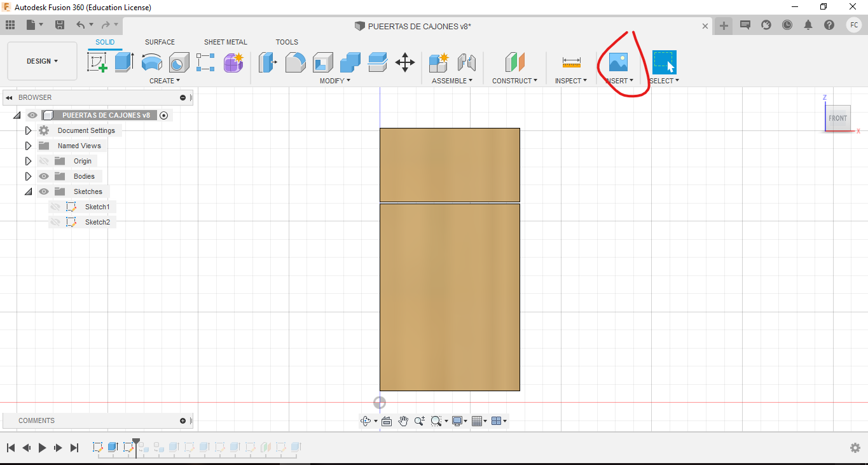868x465 pixels.
Task: Open the MODIFY dropdown menu
Action: pyautogui.click(x=335, y=81)
